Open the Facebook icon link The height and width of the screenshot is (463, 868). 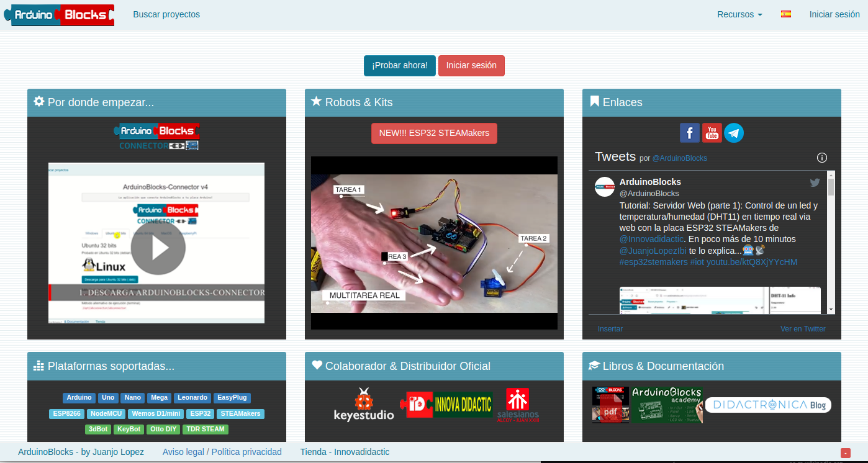pos(690,133)
